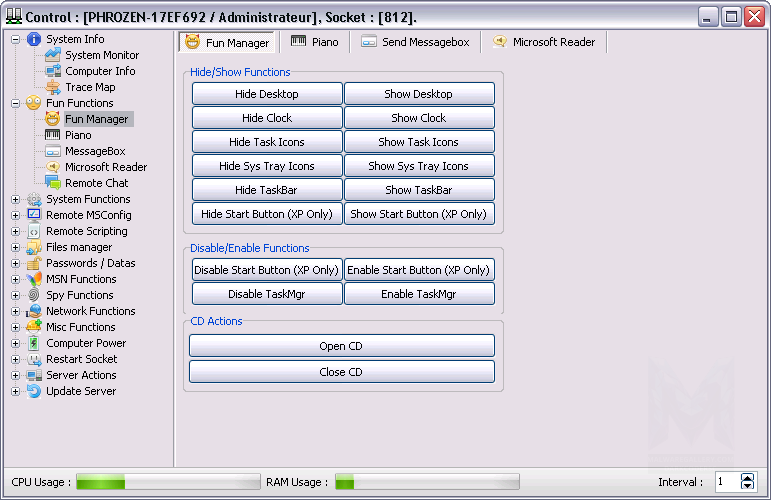Click the MSN Functions butterfly icon
The image size is (771, 500).
click(34, 279)
